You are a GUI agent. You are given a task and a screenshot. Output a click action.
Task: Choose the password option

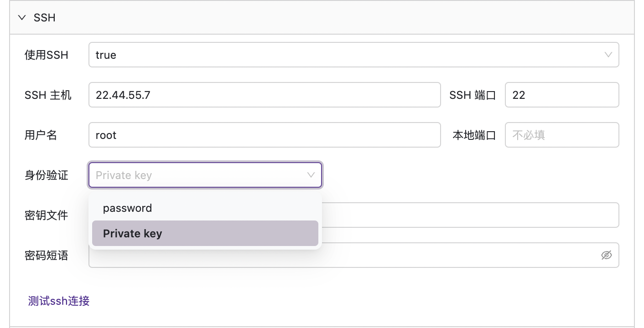point(205,208)
